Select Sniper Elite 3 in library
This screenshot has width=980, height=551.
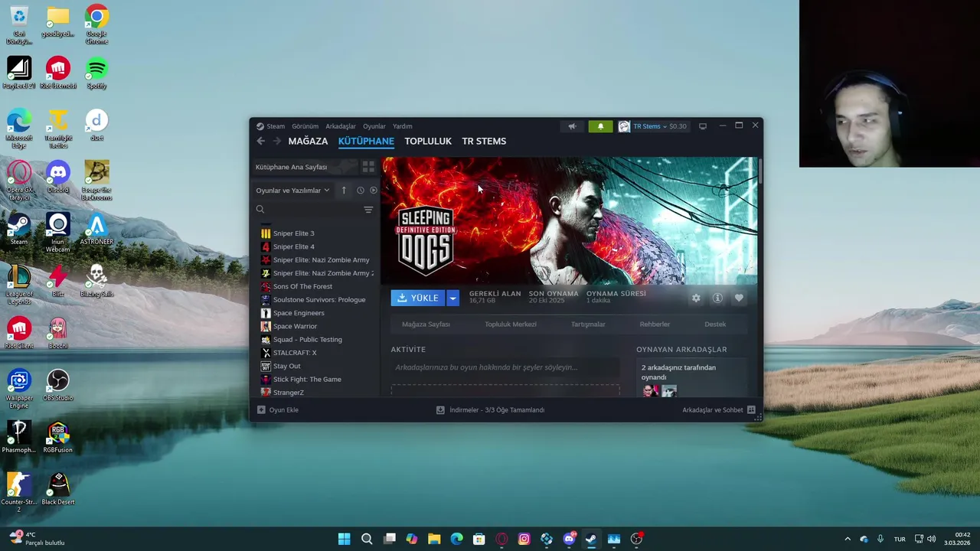click(293, 233)
